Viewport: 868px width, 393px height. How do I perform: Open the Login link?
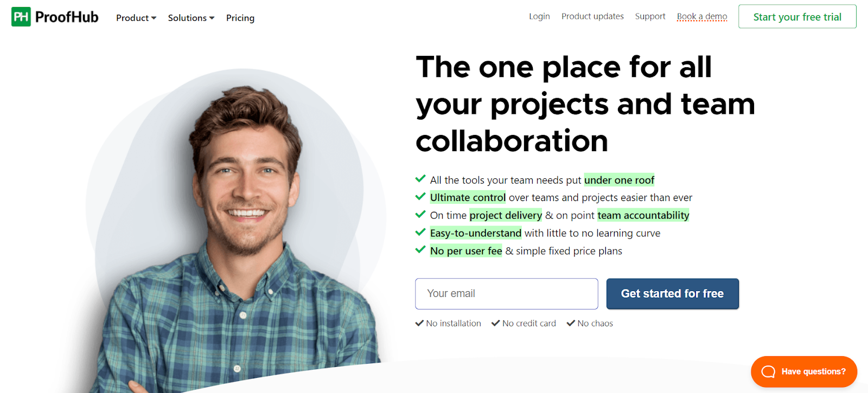point(539,16)
